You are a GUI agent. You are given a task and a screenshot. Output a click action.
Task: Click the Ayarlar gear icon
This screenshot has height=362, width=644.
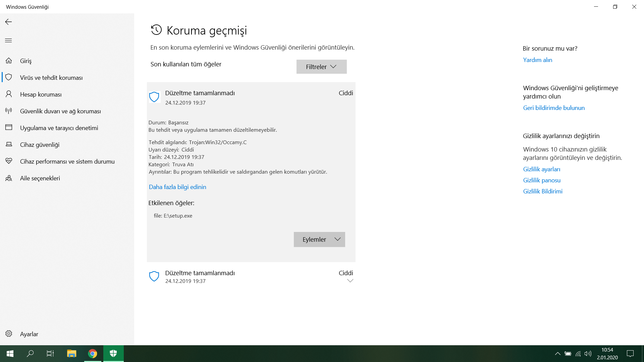[x=9, y=334]
